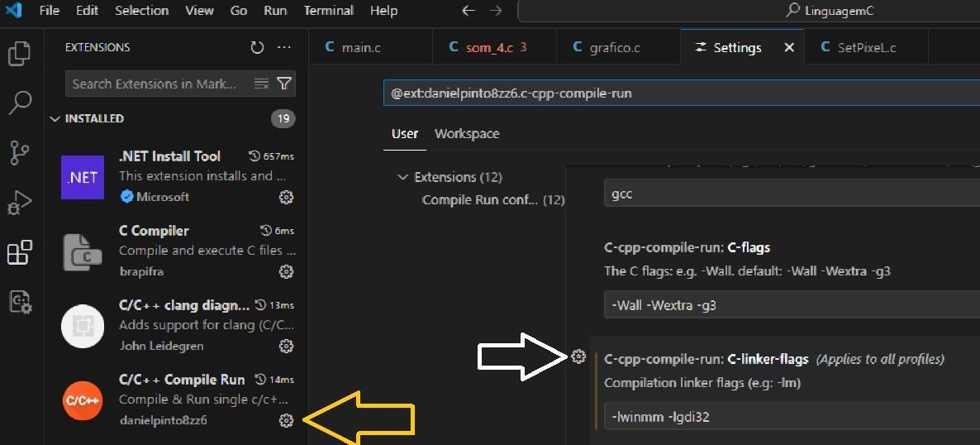Screen dimensions: 980x445
Task: Manage C/C++ clang diagnostics gear
Action: pos(286,346)
